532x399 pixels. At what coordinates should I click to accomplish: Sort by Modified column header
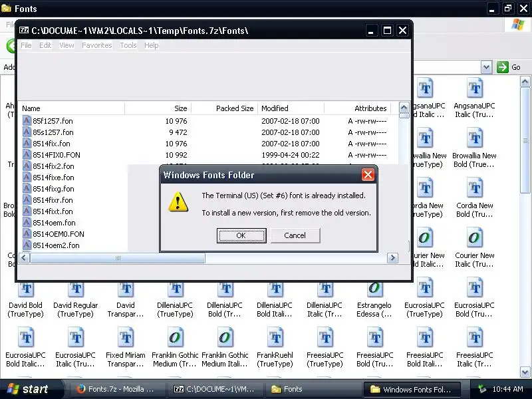pyautogui.click(x=291, y=108)
